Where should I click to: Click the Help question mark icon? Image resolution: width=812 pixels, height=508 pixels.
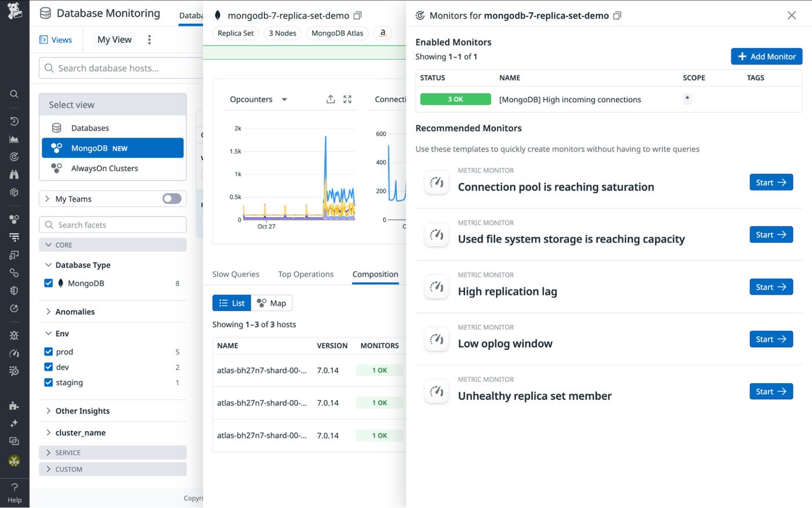(x=14, y=487)
